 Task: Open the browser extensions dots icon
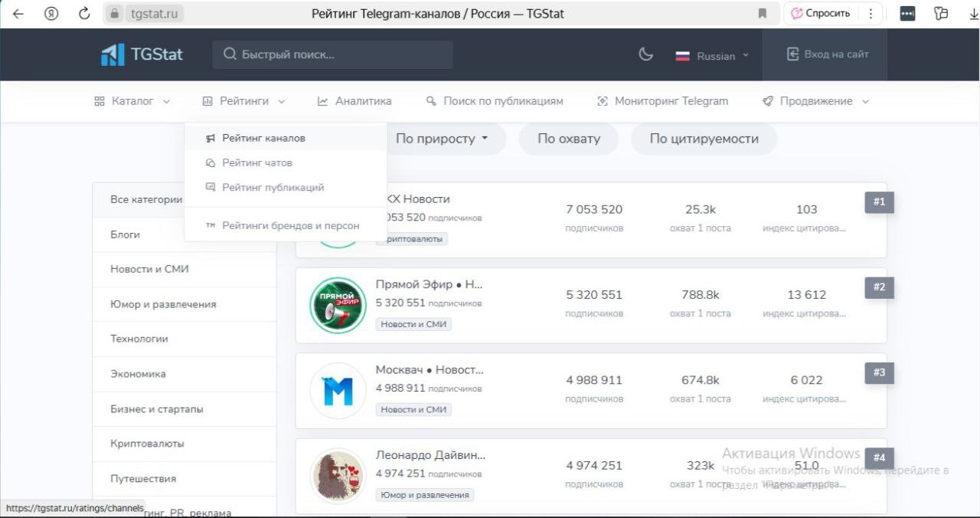907,13
